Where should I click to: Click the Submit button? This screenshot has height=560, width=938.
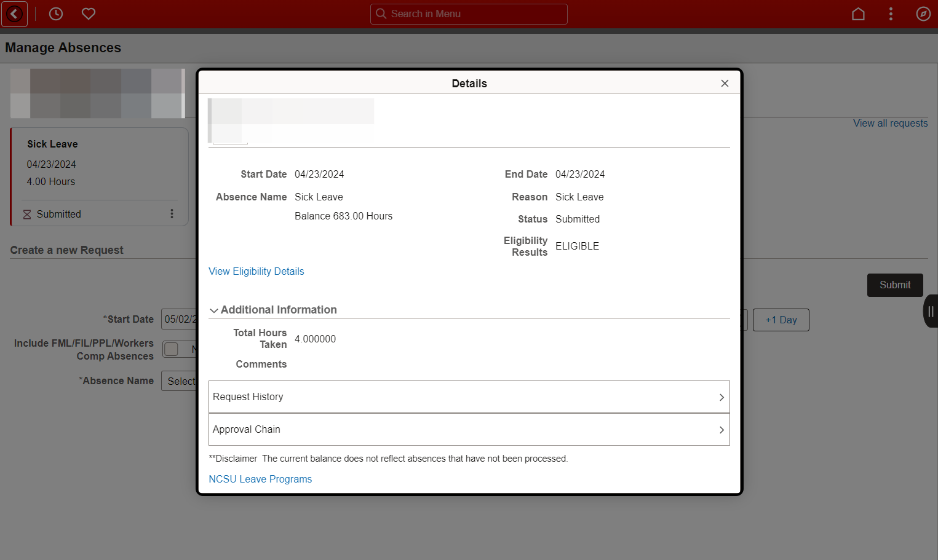point(895,285)
